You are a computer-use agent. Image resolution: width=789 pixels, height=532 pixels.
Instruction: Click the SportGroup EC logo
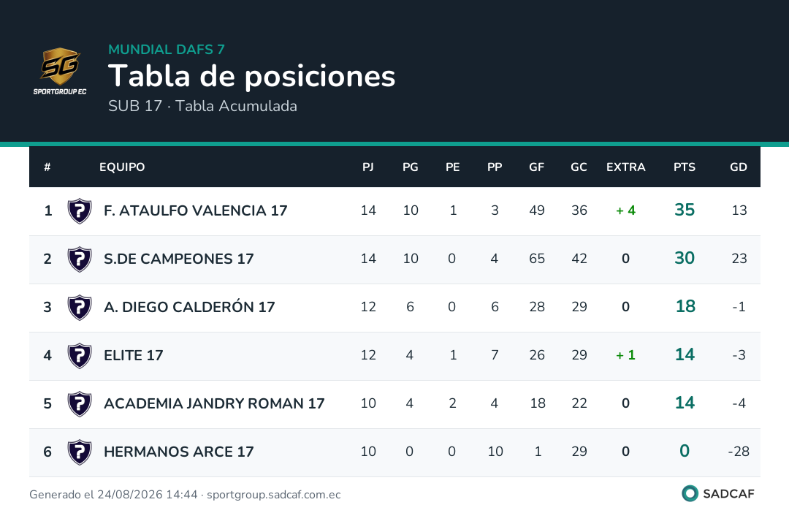pos(60,71)
